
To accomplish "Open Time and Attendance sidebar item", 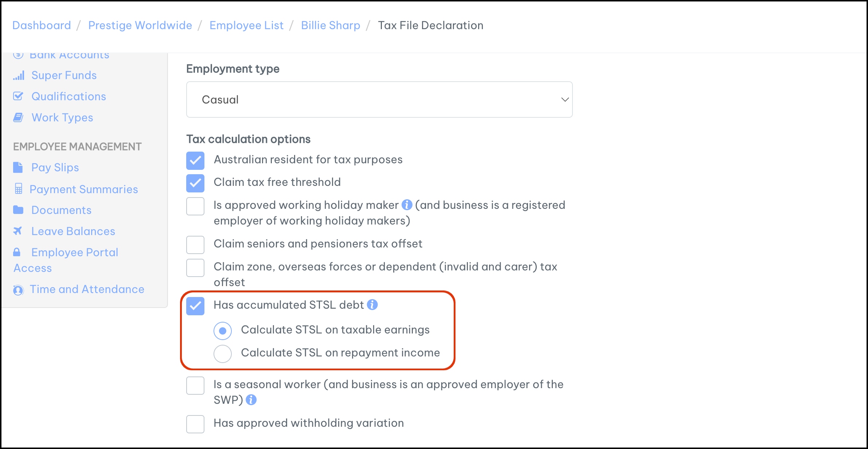I will [x=87, y=289].
